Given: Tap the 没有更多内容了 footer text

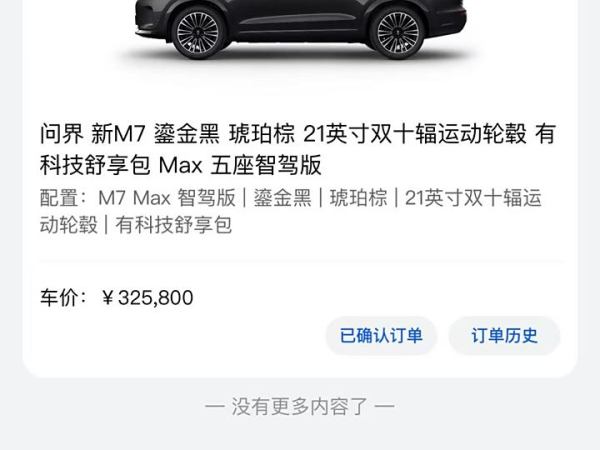Looking at the screenshot, I should coord(300,406).
